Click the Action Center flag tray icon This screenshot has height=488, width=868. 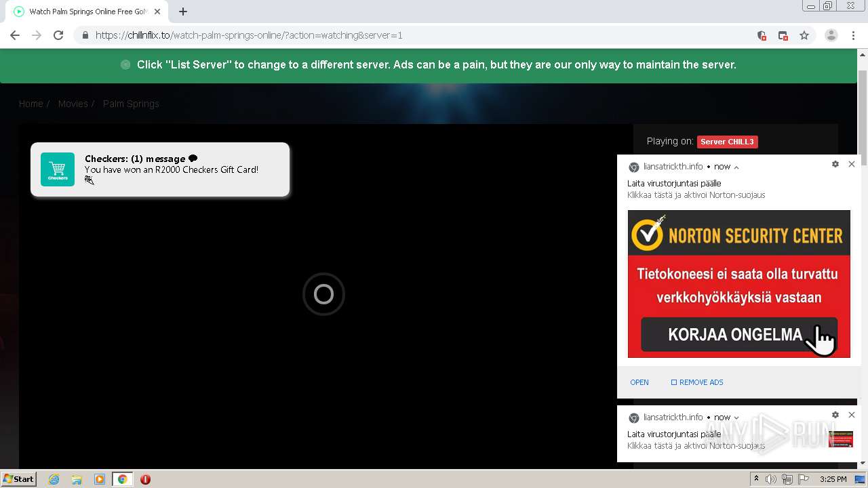804,479
